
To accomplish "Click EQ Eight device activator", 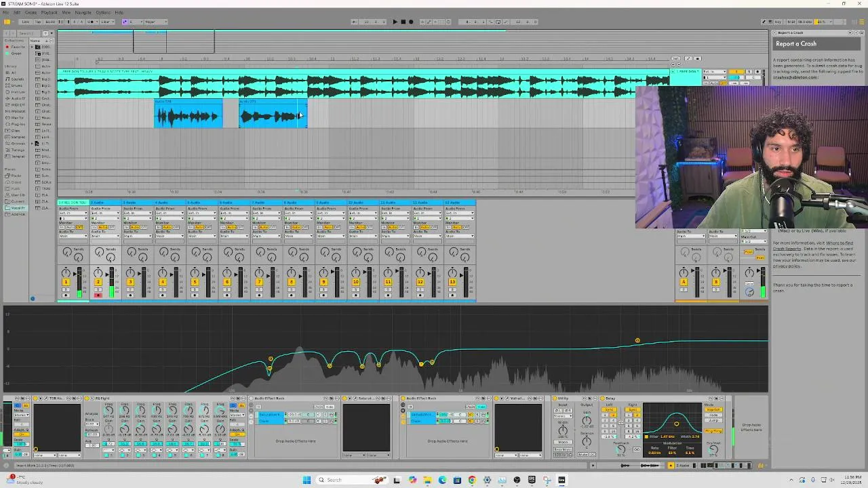I will (88, 399).
